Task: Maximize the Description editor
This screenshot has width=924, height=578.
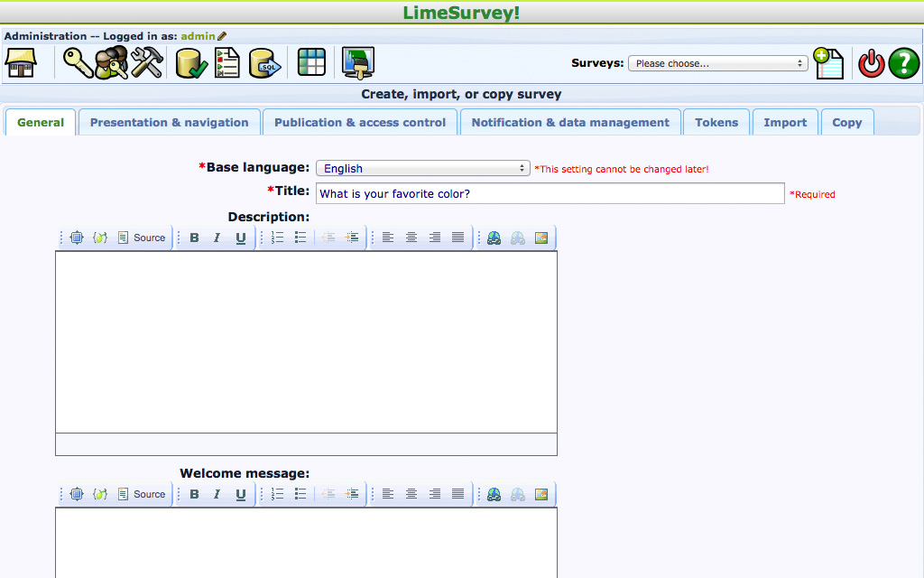Action: (x=77, y=238)
